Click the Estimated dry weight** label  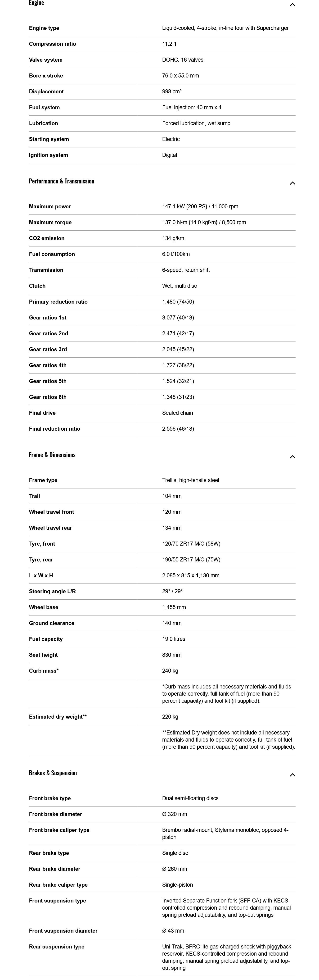pos(58,717)
